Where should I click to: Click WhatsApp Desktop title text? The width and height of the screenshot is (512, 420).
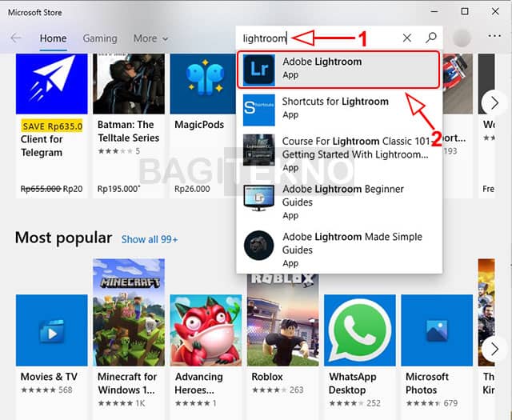coord(352,383)
